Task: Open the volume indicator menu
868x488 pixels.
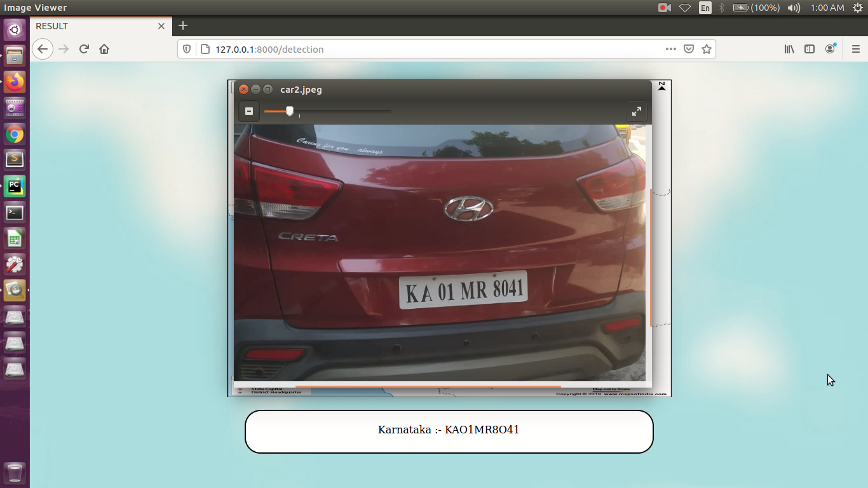Action: coord(794,8)
